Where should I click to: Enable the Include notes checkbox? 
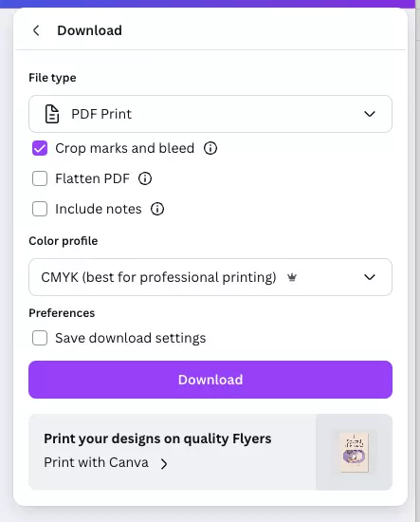pos(40,209)
